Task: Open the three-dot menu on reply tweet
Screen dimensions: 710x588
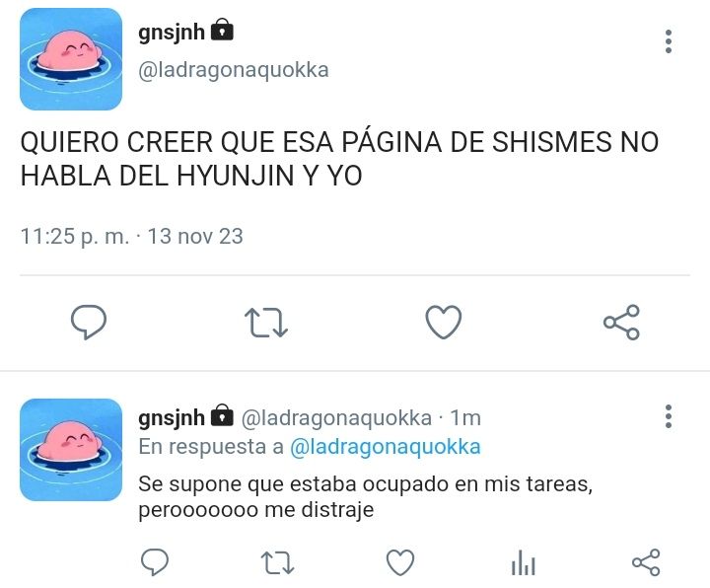Action: (669, 416)
